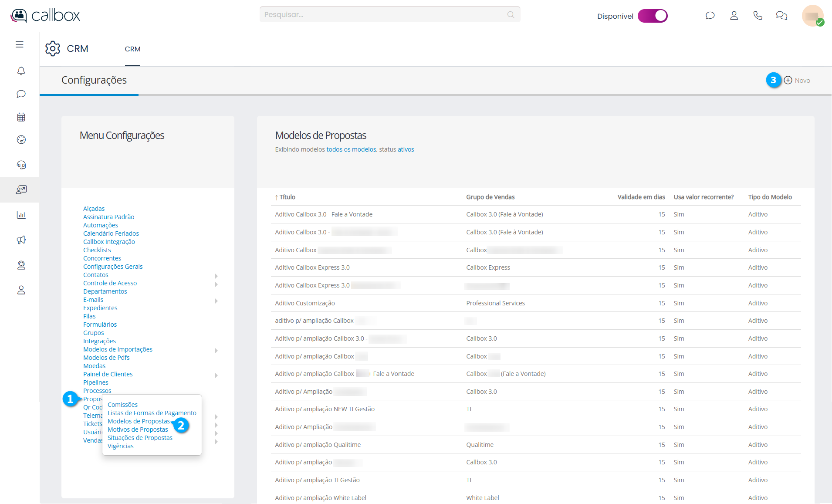Click the Novo button
This screenshot has height=504, width=832.
pyautogui.click(x=797, y=81)
